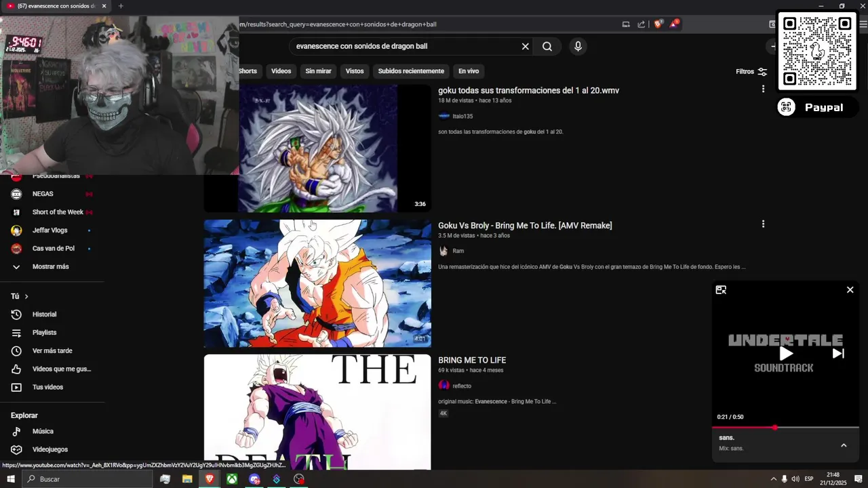Select the Sin mirar filter chip

point(318,71)
